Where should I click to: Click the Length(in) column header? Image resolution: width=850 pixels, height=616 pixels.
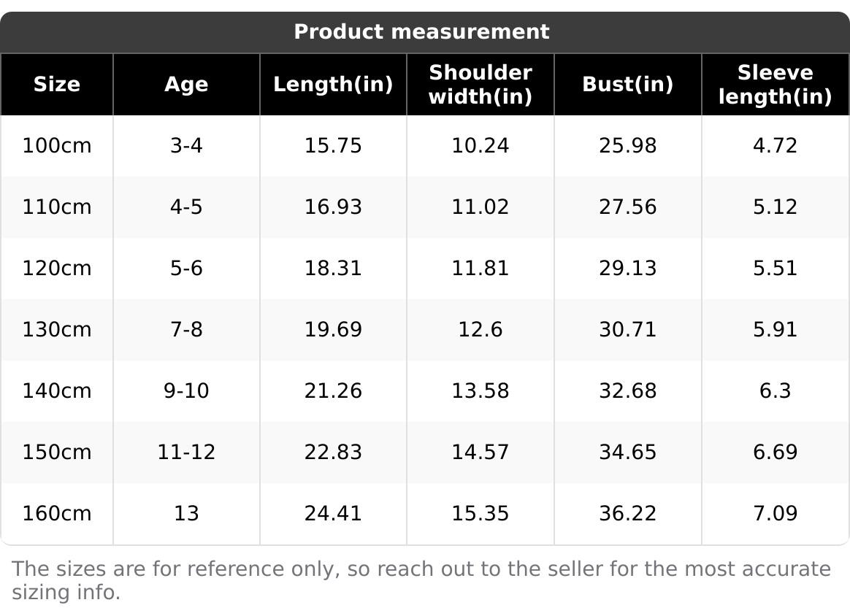pos(333,85)
